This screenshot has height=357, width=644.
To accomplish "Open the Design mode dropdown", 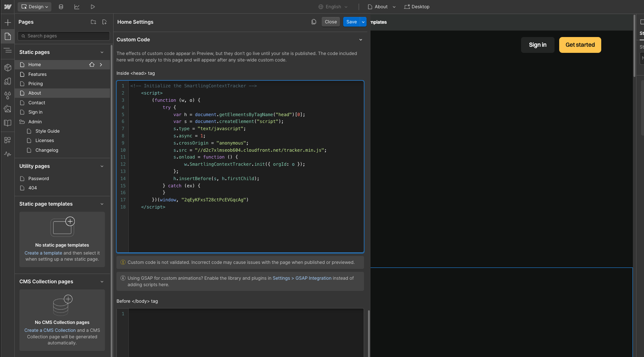I will pos(34,7).
